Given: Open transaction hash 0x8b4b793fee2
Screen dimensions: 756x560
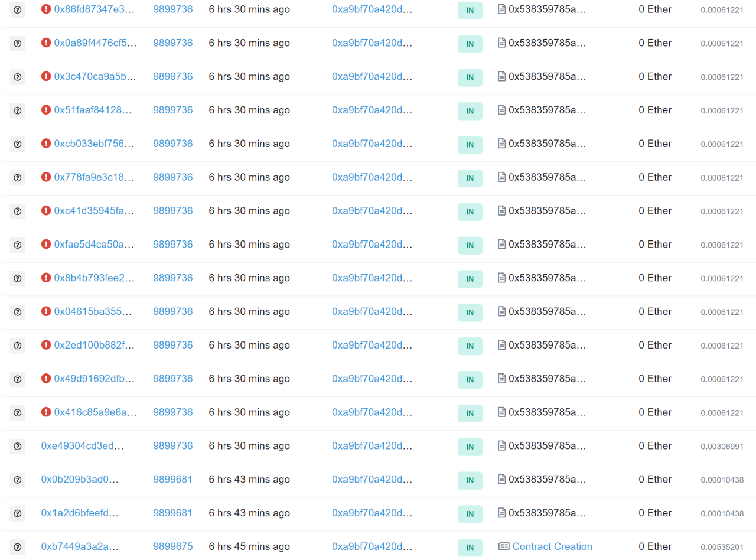Looking at the screenshot, I should (94, 278).
